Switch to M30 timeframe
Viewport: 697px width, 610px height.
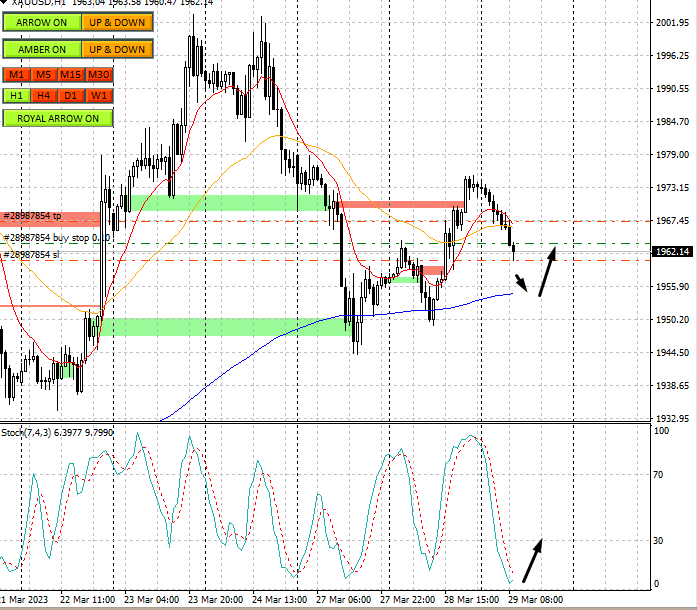click(x=99, y=75)
